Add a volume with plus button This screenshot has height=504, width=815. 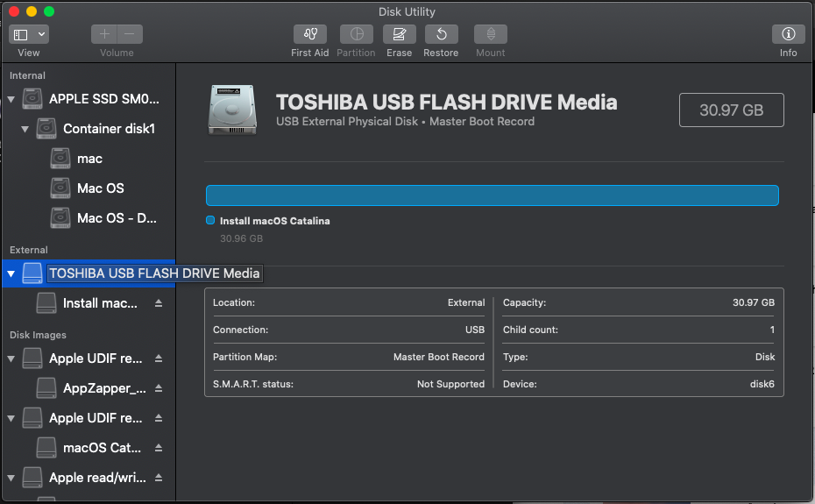click(x=104, y=34)
